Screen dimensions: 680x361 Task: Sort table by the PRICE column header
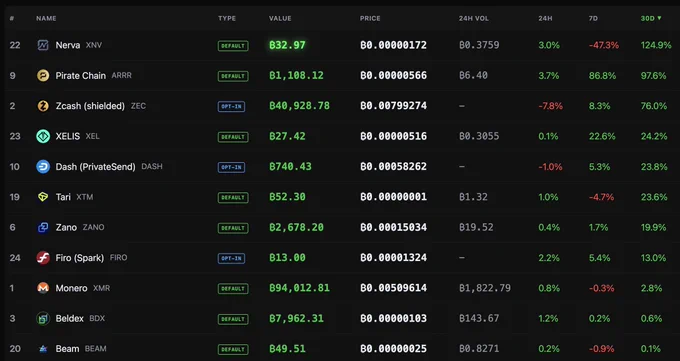pos(370,18)
